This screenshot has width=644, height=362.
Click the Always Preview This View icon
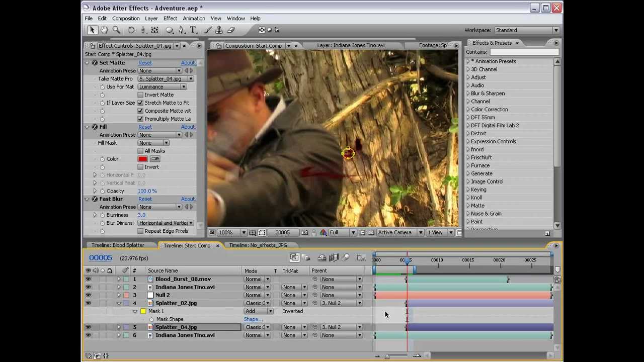pyautogui.click(x=212, y=233)
